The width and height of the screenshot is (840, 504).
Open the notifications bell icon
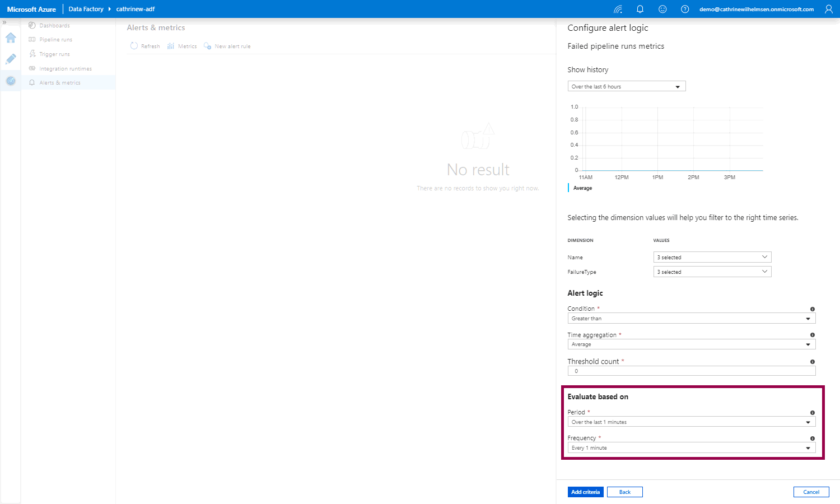(640, 9)
